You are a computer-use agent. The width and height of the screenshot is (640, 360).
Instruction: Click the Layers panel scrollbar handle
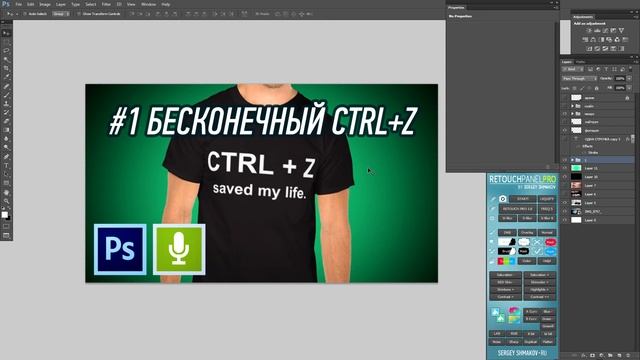point(633,139)
